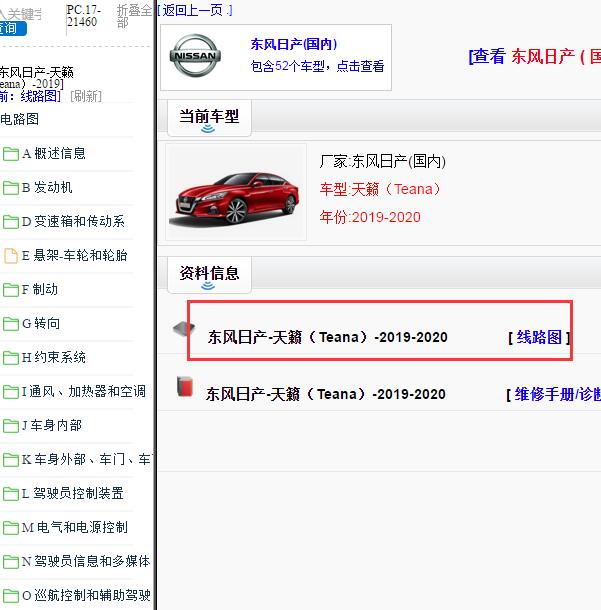Click the 东风日产(国内) brand link
This screenshot has width=601, height=610.
click(294, 44)
